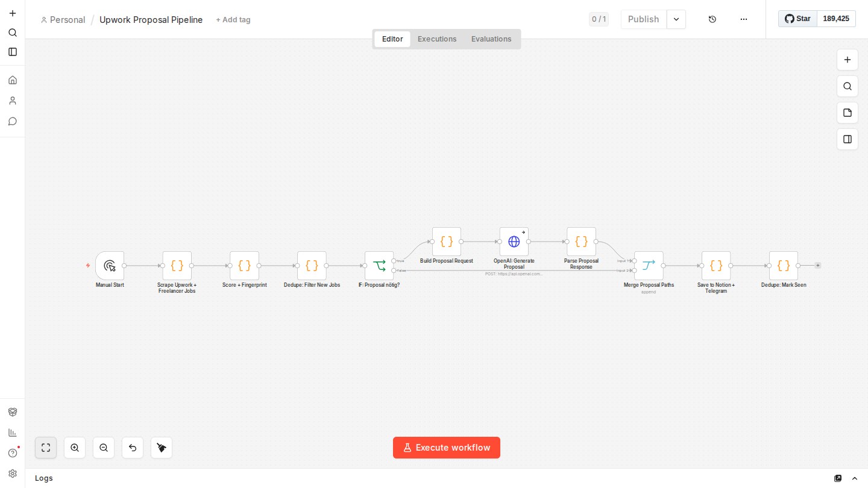The height and width of the screenshot is (488, 868).
Task: Zoom in on the canvas
Action: tap(75, 448)
